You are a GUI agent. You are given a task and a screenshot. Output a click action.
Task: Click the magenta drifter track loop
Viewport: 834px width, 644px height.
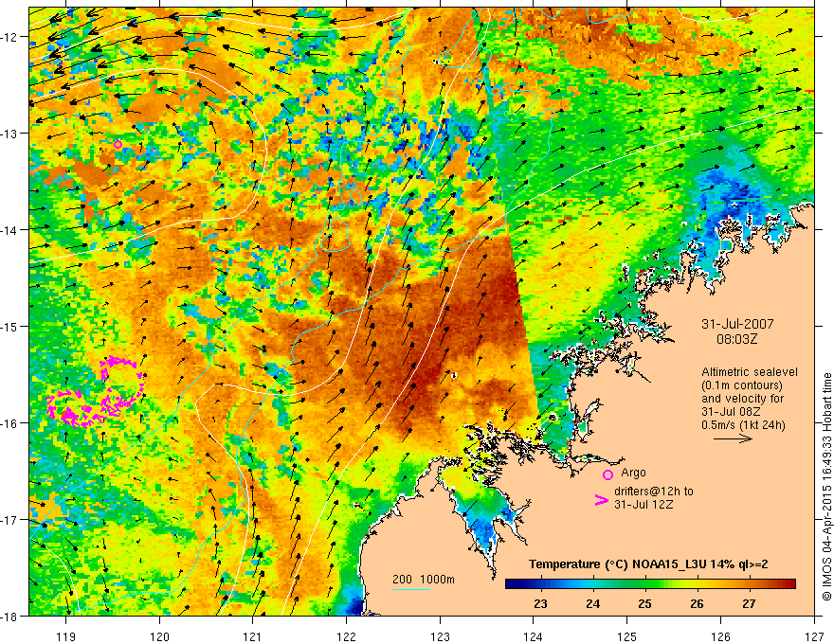point(96,392)
